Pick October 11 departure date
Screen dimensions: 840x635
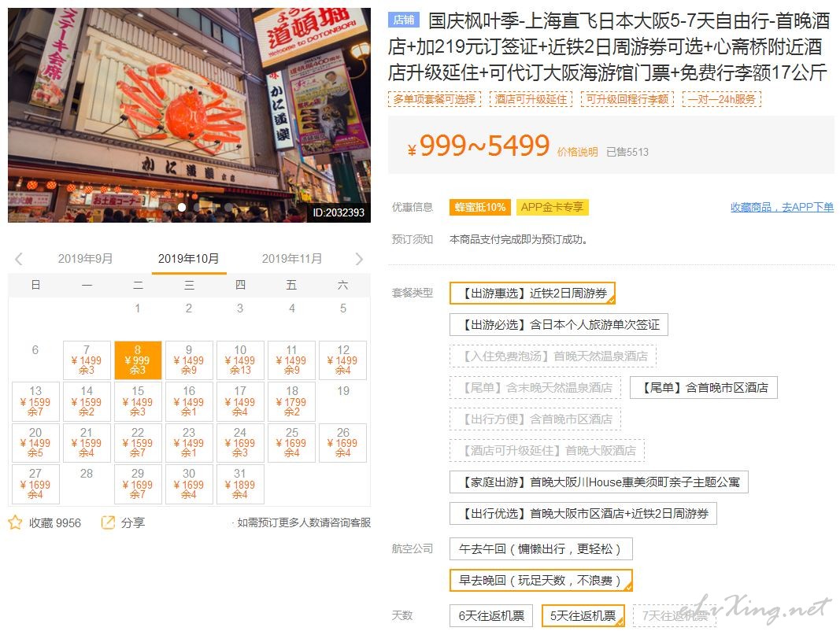pyautogui.click(x=291, y=360)
